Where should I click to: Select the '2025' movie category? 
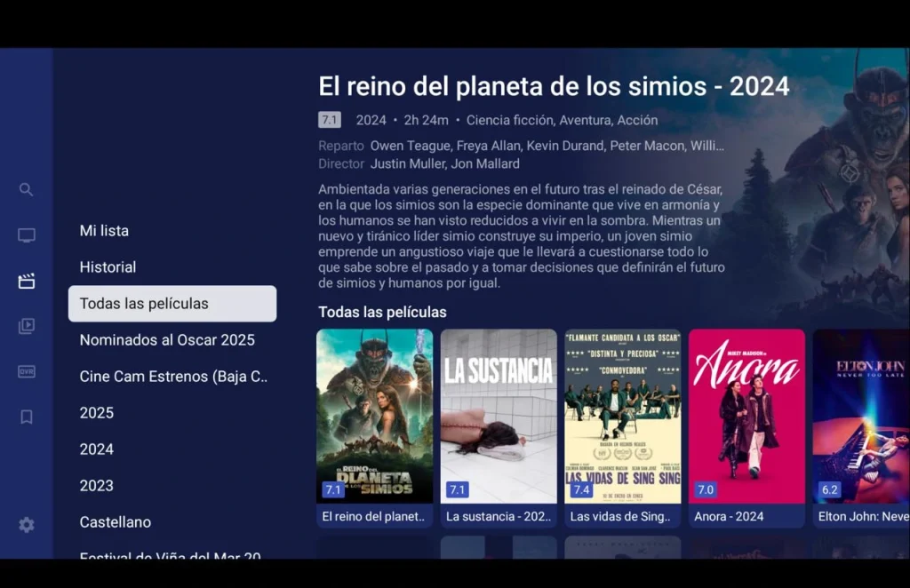172,413
